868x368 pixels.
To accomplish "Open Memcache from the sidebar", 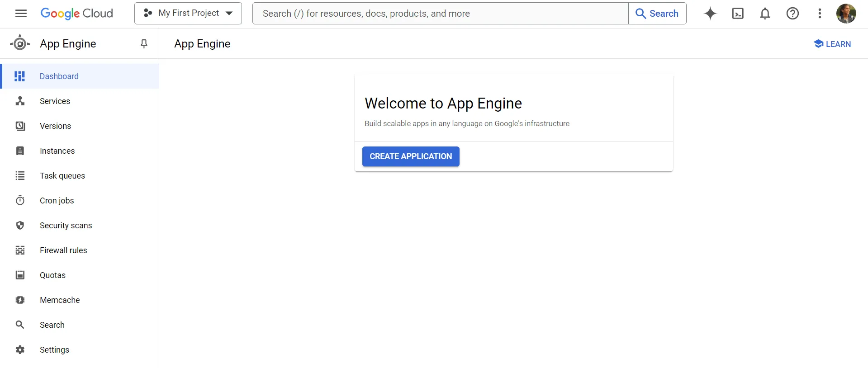I will 60,300.
